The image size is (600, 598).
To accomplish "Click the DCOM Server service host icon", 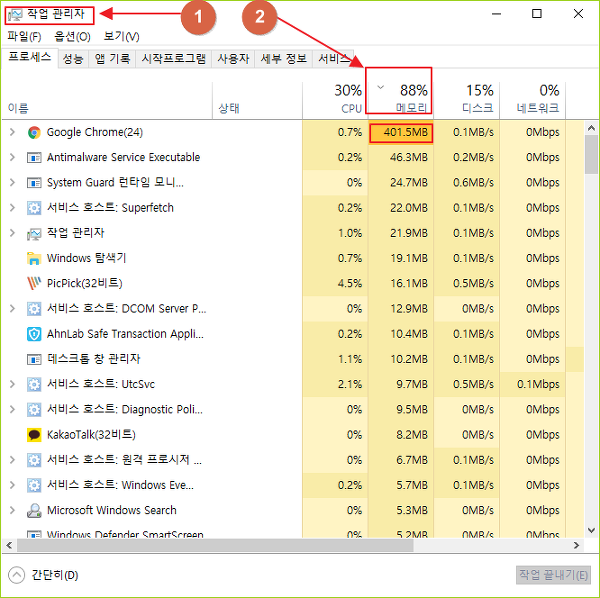I will (x=34, y=309).
